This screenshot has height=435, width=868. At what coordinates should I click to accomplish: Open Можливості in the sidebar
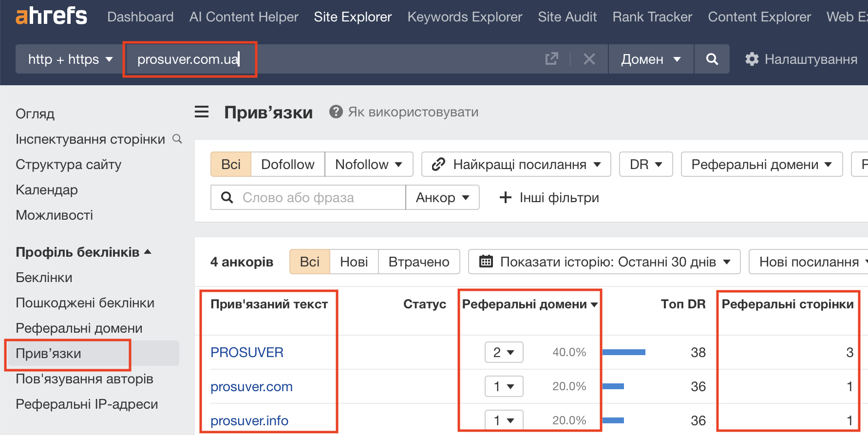tap(54, 215)
